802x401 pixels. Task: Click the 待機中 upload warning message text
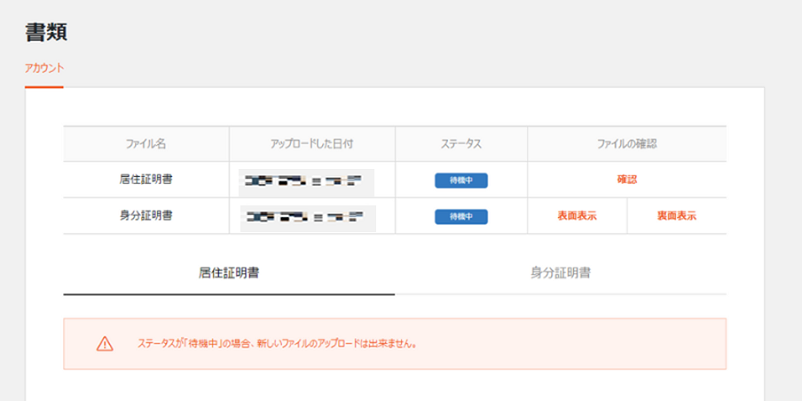coord(278,344)
